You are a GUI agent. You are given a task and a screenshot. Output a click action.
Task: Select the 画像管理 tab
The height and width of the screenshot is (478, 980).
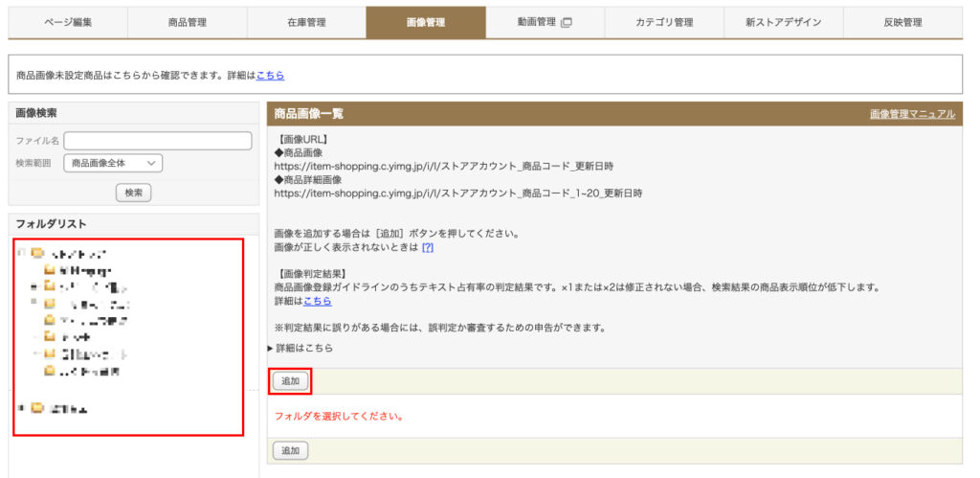[426, 23]
